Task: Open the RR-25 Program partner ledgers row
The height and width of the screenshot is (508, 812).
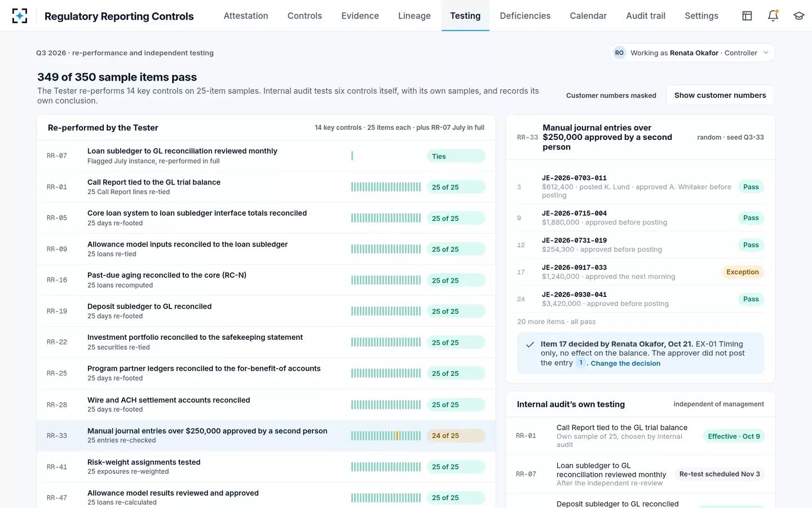Action: [x=266, y=373]
